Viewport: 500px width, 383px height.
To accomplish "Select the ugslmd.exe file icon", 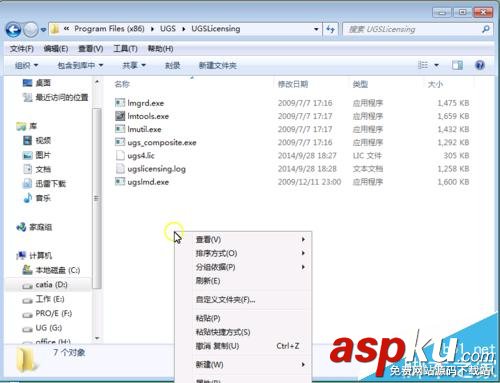I will tap(120, 182).
